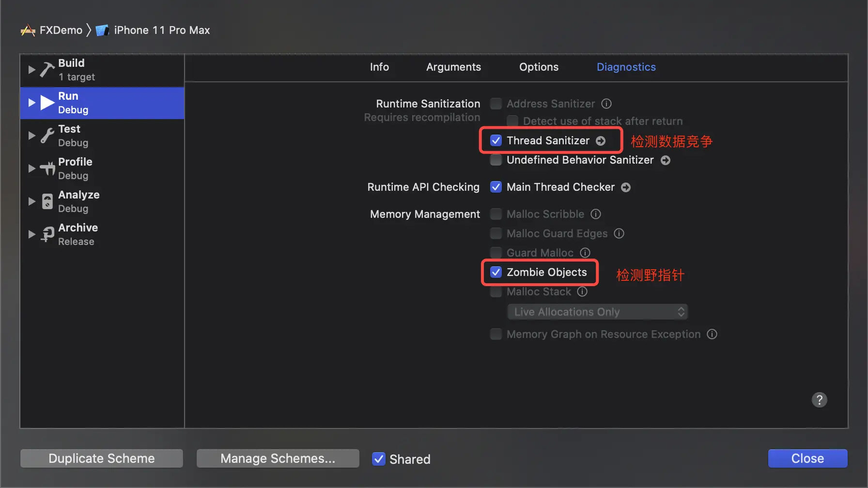
Task: Show Memory Graph on Resource Exception info
Action: pyautogui.click(x=712, y=334)
